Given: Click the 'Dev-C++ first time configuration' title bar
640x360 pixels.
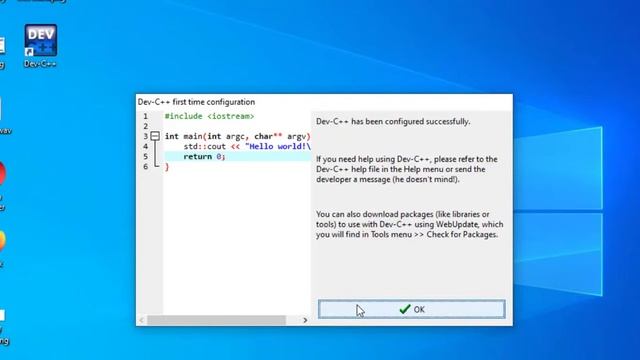Looking at the screenshot, I should [324, 102].
